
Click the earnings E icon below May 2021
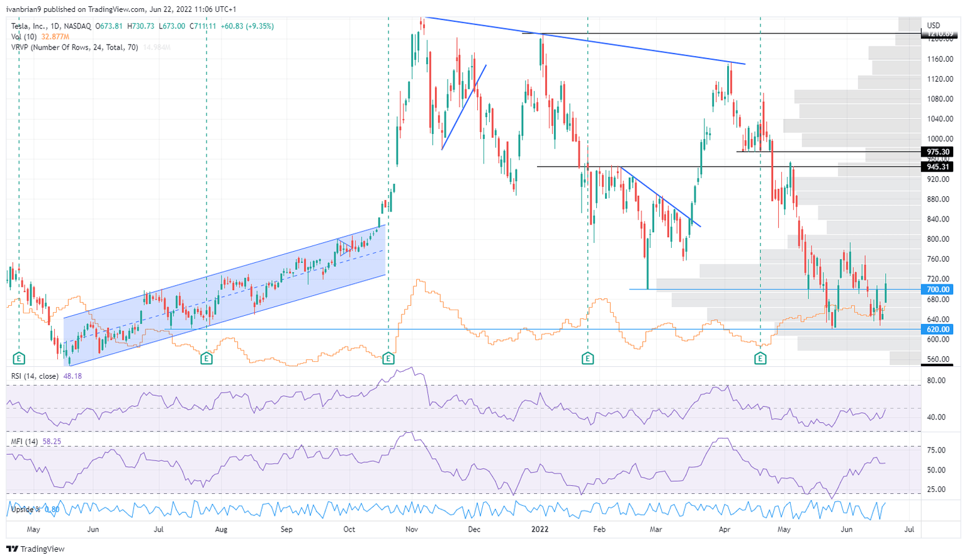coord(19,359)
